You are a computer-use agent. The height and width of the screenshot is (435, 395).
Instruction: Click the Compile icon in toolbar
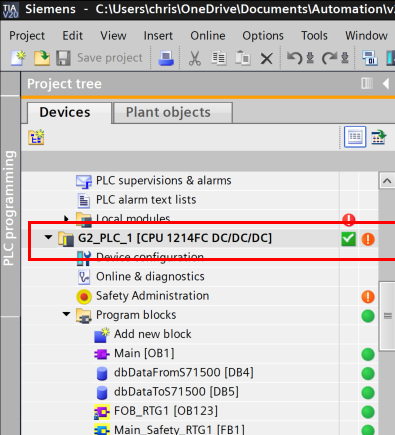point(370,58)
